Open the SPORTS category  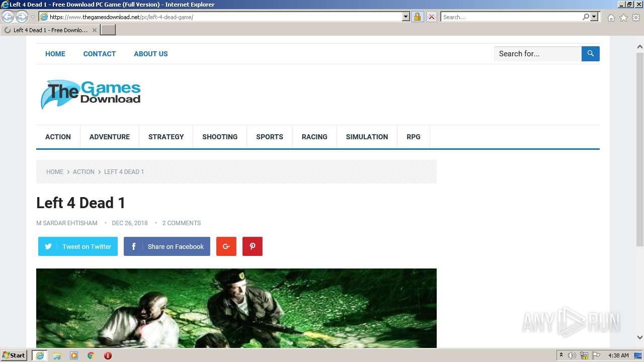coord(270,137)
